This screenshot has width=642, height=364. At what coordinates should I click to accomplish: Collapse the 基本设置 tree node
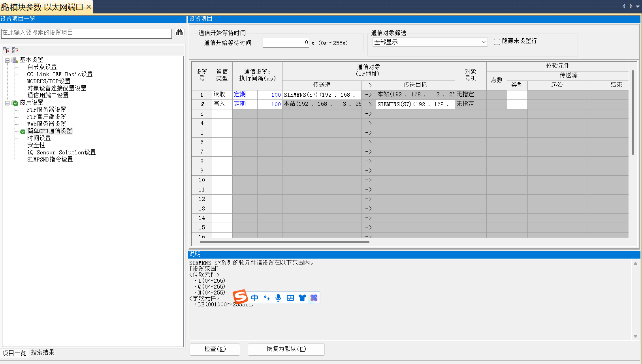(7, 60)
